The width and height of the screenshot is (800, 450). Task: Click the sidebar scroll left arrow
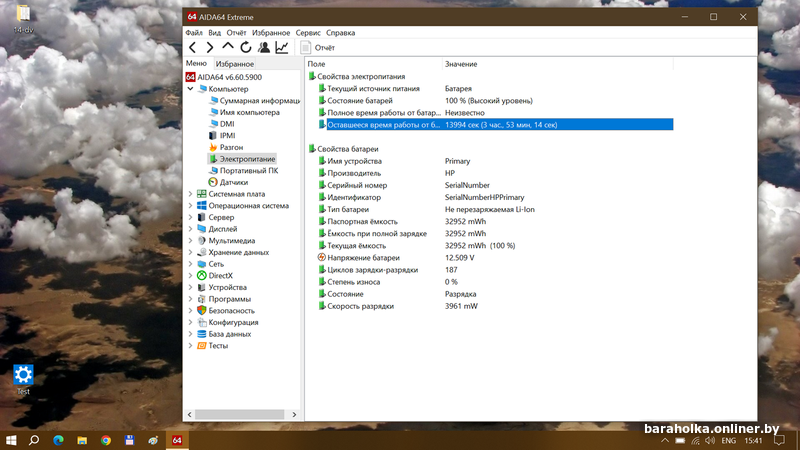(x=190, y=415)
